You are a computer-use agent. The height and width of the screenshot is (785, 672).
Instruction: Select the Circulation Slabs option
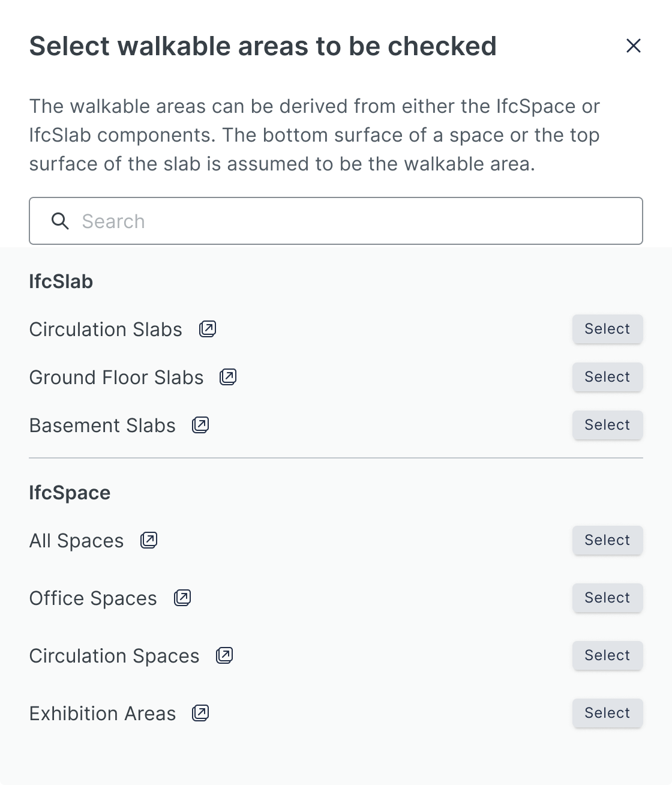(x=607, y=329)
